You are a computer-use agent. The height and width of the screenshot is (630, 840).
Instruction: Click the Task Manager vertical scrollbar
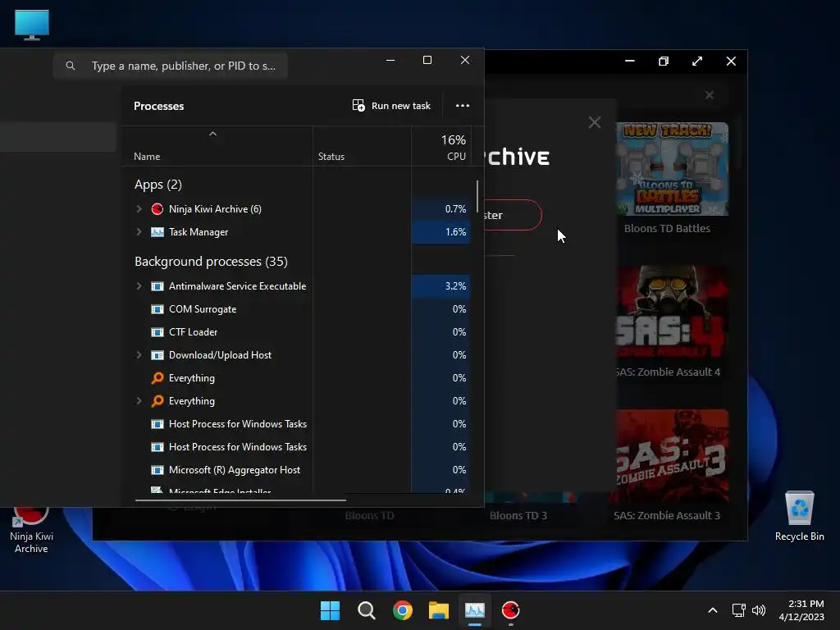coord(477,196)
